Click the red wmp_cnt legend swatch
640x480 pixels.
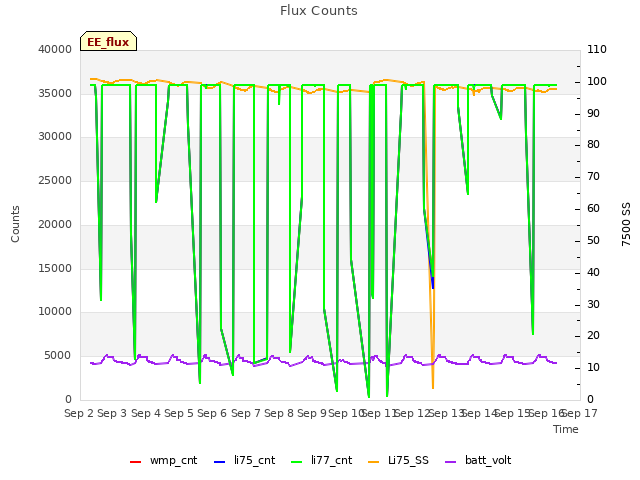[x=136, y=462]
